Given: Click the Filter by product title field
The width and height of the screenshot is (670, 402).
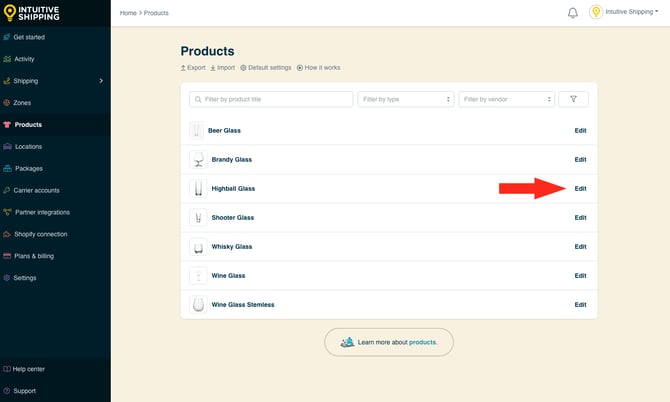Looking at the screenshot, I should [271, 99].
